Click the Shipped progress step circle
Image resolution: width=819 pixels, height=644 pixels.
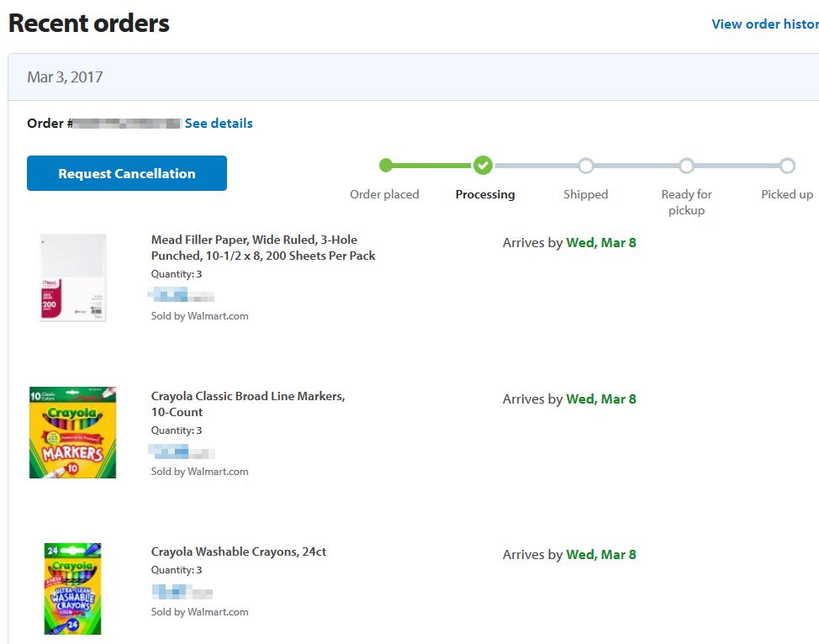586,166
